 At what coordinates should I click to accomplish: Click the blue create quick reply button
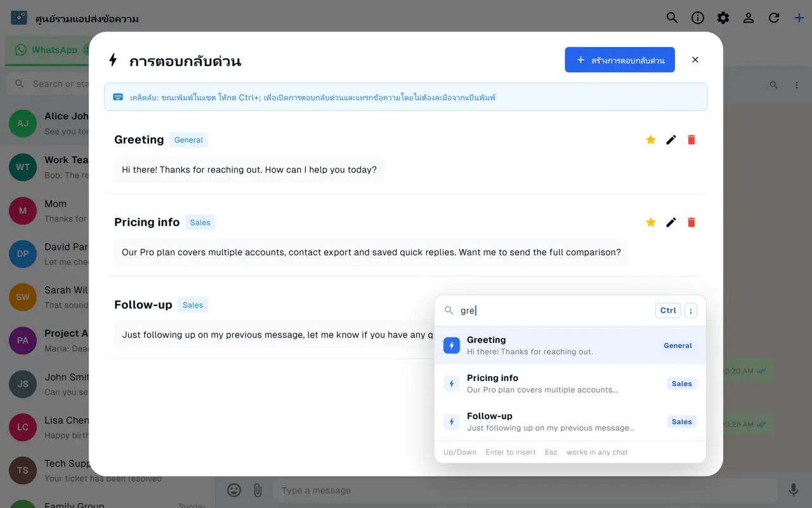click(620, 60)
